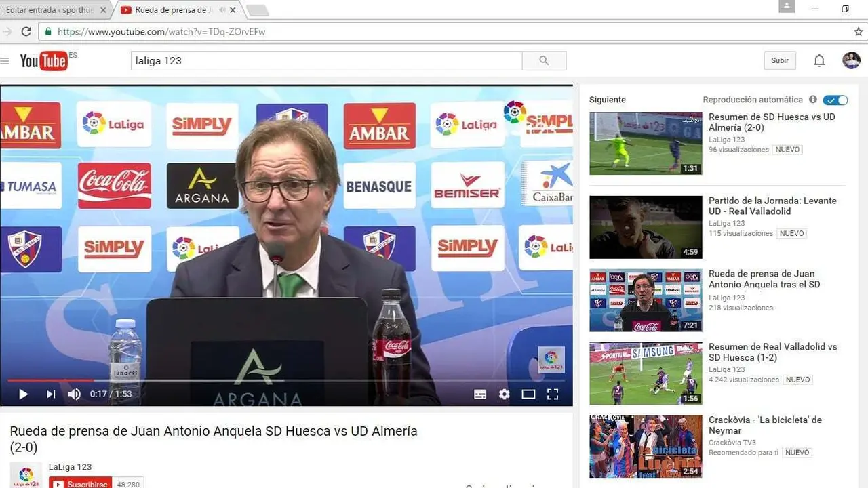Click title Resumen de Real Valladolid vs SD Huesca
868x488 pixels.
[x=773, y=352]
